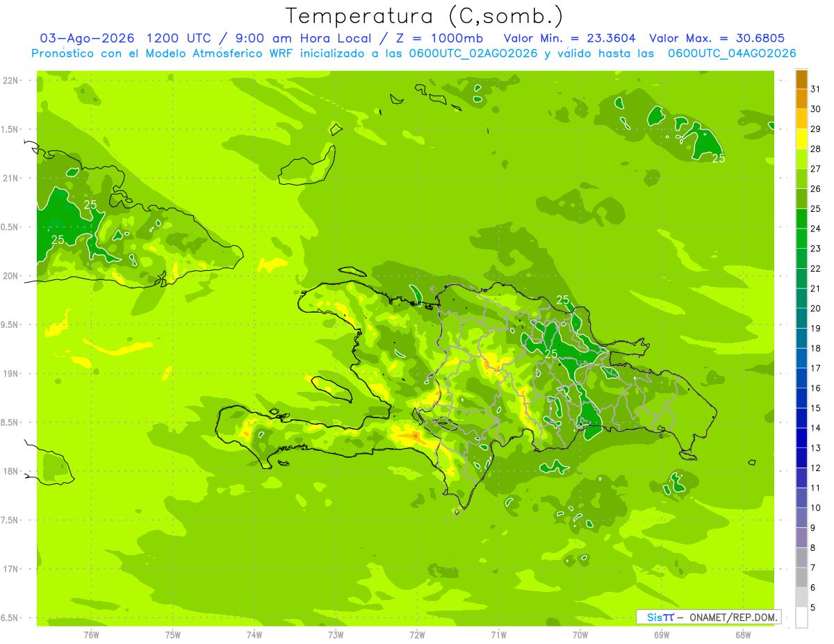
Task: Click the "21N" latitude axis label
Action: (x=10, y=178)
